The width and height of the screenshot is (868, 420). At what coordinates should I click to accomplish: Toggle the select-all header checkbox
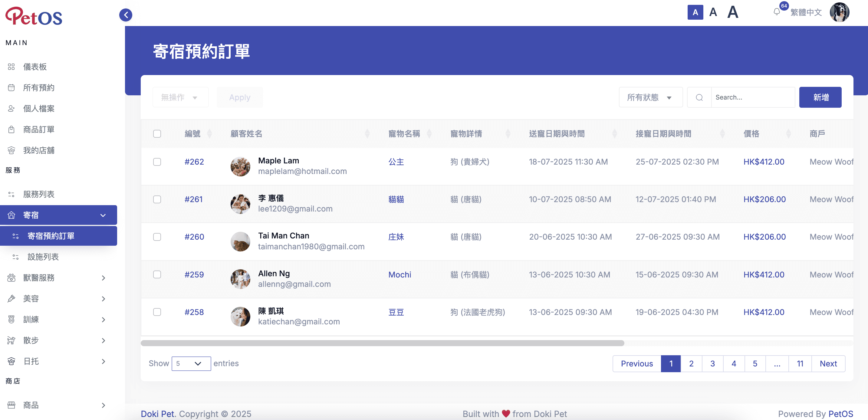[157, 134]
